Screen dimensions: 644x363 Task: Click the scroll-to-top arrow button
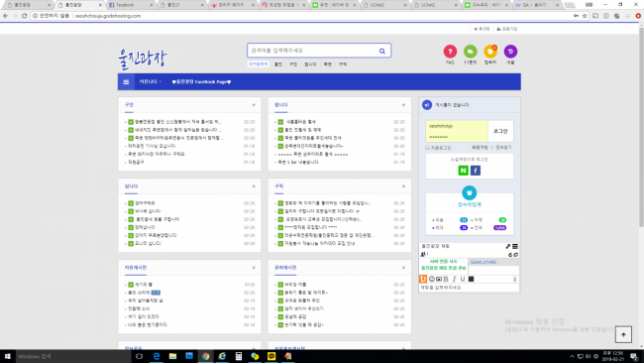pos(623,334)
